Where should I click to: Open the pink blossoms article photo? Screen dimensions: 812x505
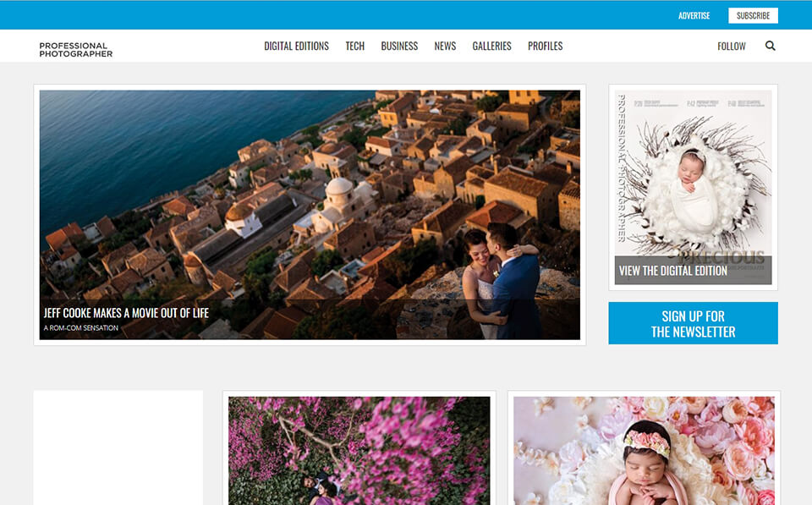(x=359, y=450)
